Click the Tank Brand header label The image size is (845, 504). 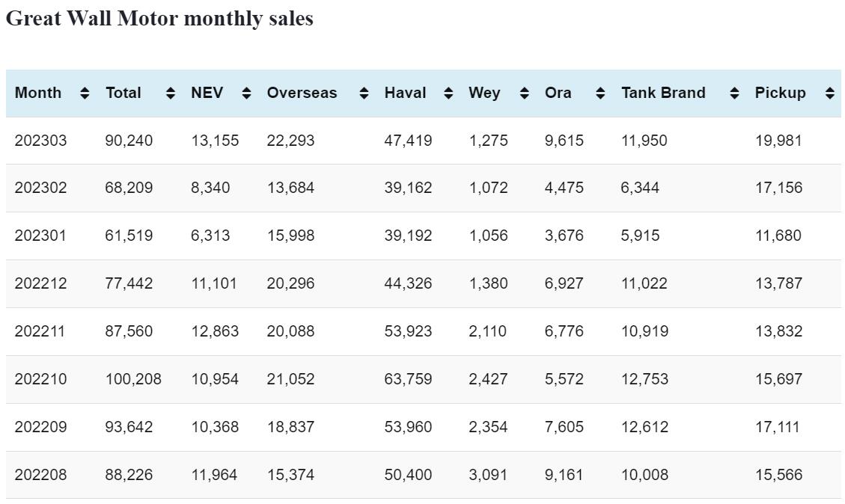662,93
